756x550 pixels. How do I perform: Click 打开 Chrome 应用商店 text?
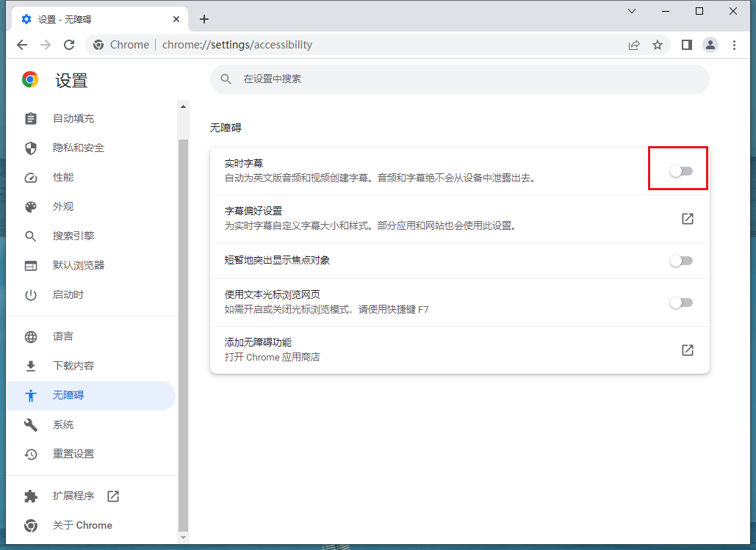(272, 357)
